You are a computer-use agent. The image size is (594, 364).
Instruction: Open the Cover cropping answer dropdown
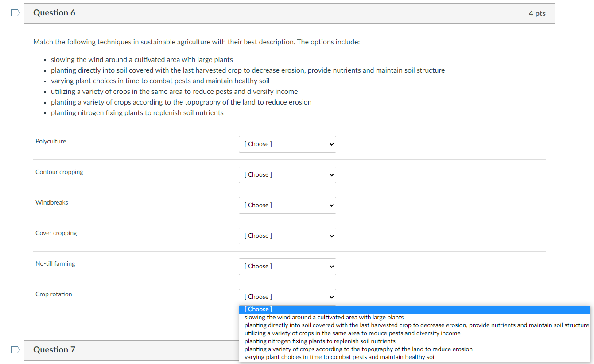[287, 236]
